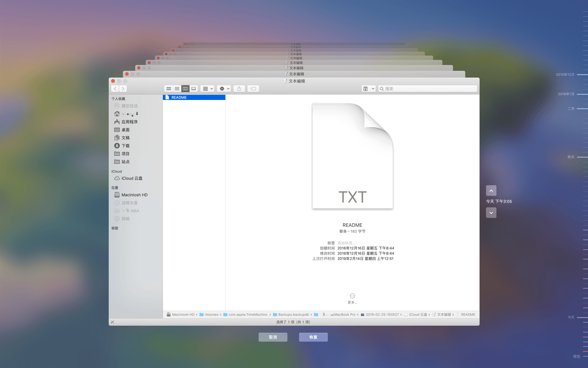Click the tools icon in status bar
Image resolution: width=588 pixels, height=368 pixels.
[x=112, y=322]
